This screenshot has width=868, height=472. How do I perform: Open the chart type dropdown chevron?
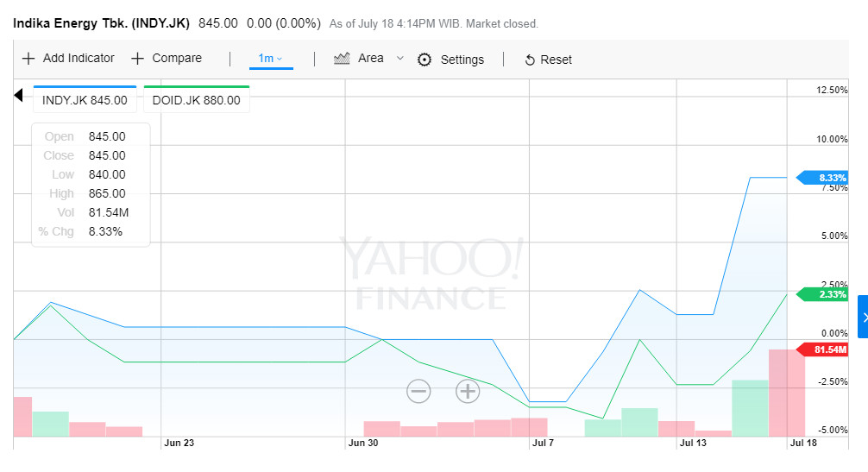[x=399, y=59]
